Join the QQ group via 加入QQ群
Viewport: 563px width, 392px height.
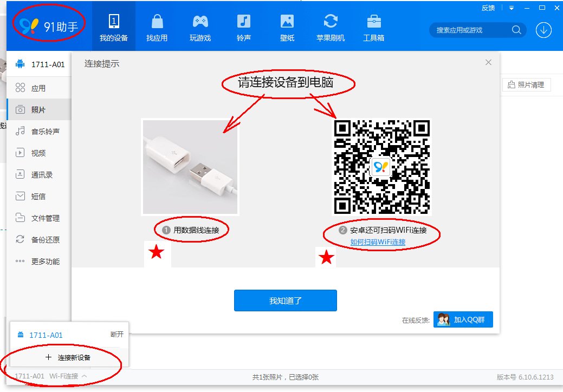pos(463,319)
